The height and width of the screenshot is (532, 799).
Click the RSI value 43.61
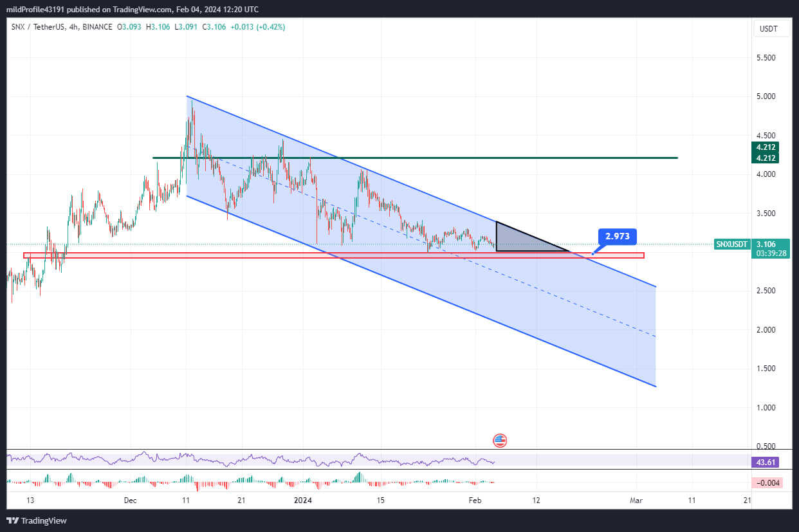click(764, 462)
